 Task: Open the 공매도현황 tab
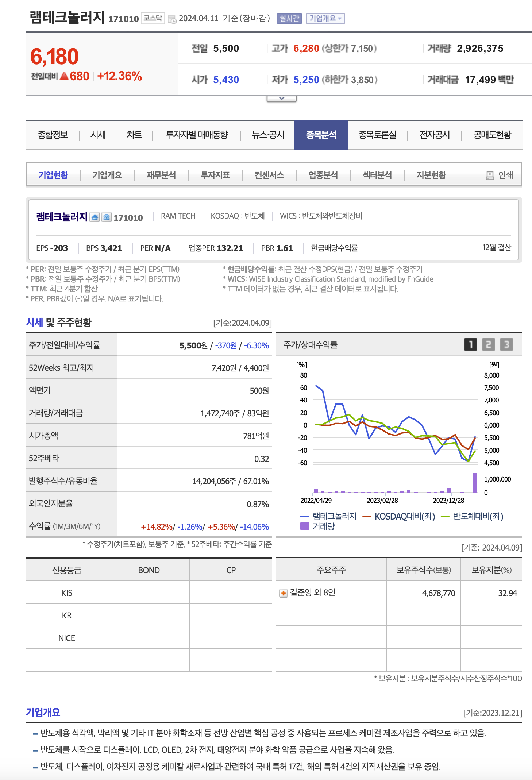coord(492,135)
